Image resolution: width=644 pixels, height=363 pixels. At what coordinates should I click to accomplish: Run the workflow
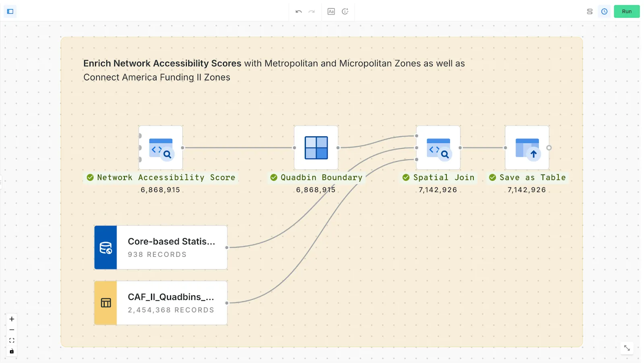point(626,11)
